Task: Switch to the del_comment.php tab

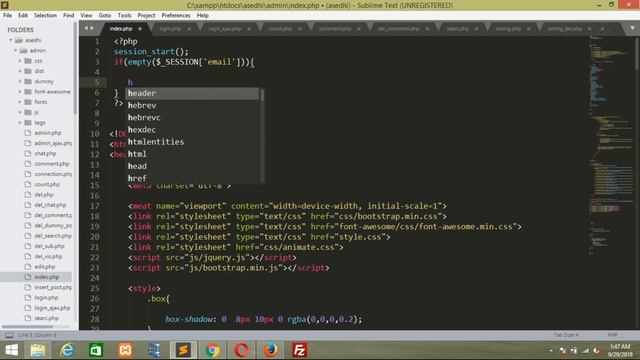Action: coord(398,29)
